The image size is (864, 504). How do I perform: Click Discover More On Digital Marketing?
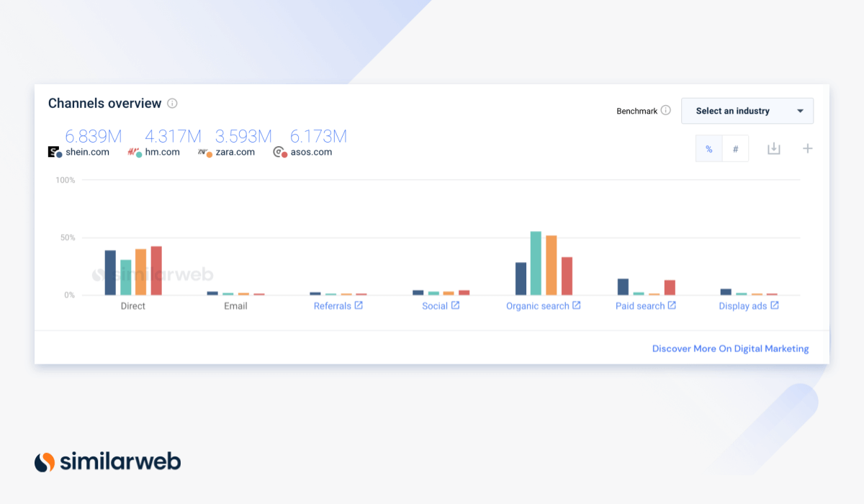click(730, 348)
